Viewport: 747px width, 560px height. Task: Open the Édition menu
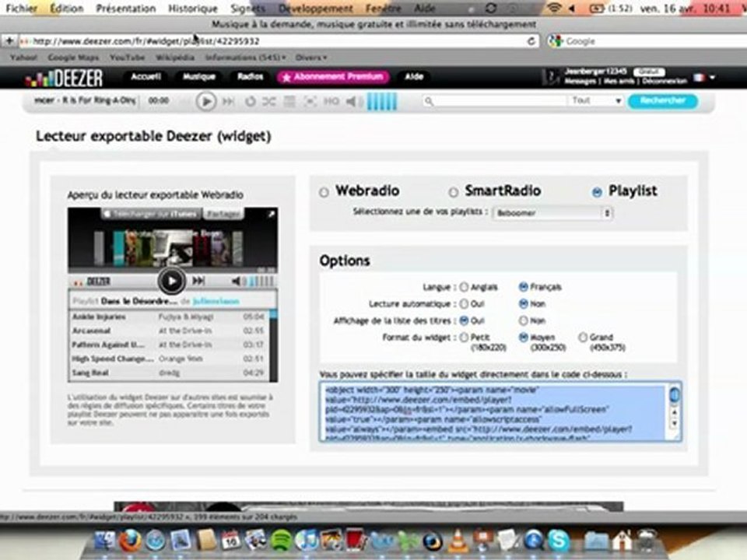pos(66,8)
